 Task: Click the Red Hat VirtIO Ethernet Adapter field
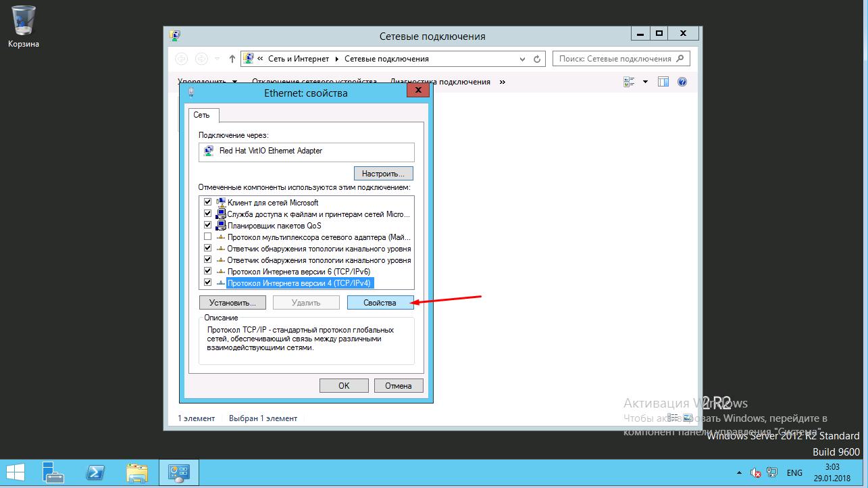[307, 151]
